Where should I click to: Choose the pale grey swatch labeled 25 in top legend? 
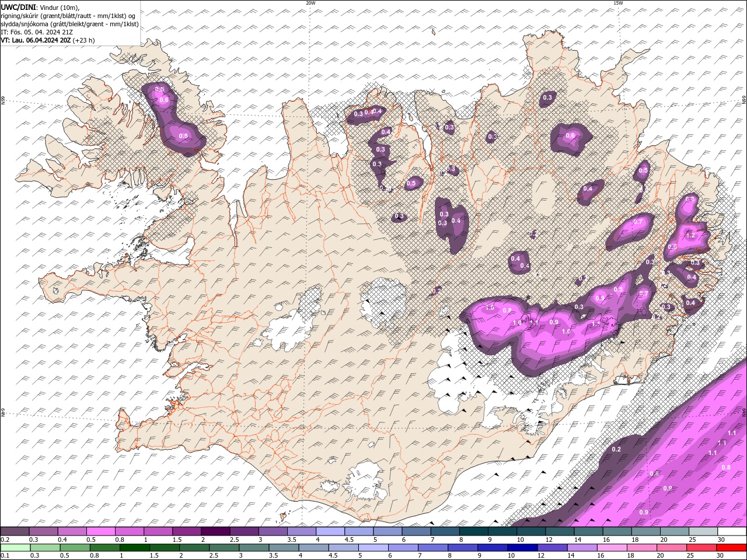pyautogui.click(x=703, y=531)
